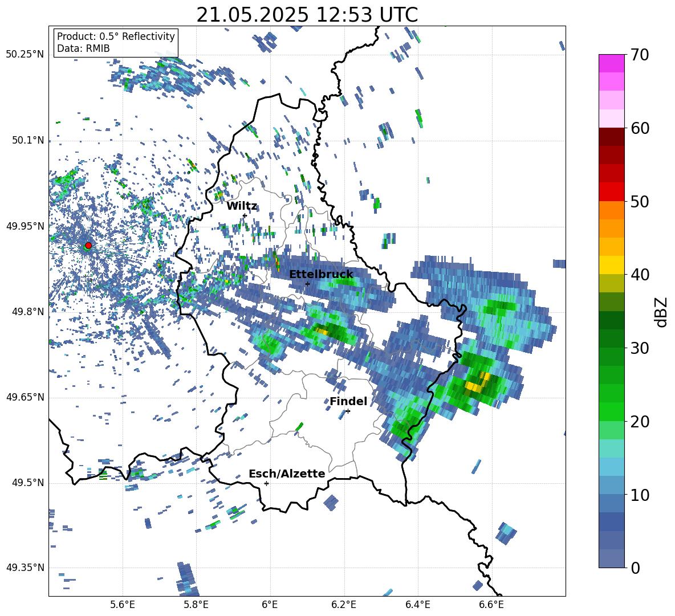675x616 pixels.
Task: Click the Ettelbruck city label
Action: 321,275
